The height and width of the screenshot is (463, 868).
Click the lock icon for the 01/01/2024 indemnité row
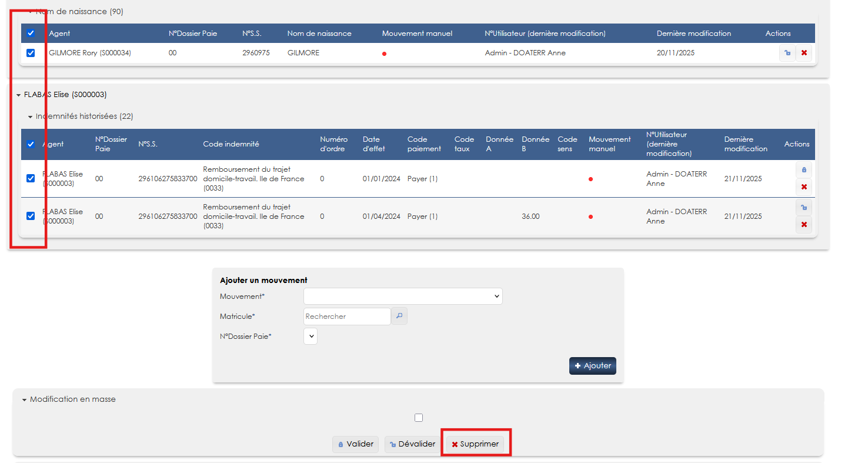coord(804,169)
